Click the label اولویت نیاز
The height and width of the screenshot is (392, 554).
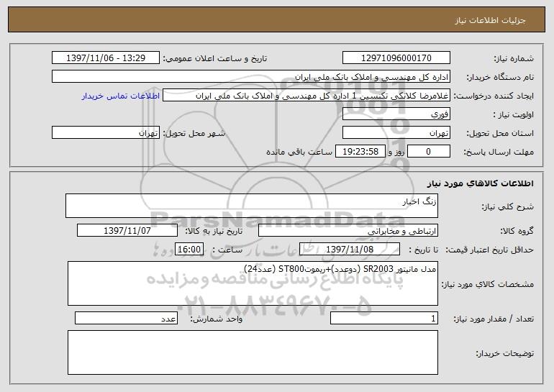coord(514,115)
